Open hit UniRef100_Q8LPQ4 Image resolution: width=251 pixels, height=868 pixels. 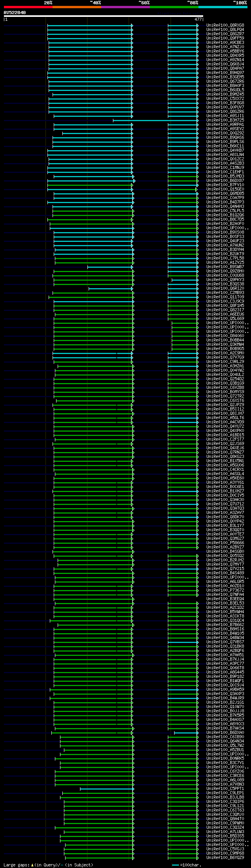click(225, 29)
